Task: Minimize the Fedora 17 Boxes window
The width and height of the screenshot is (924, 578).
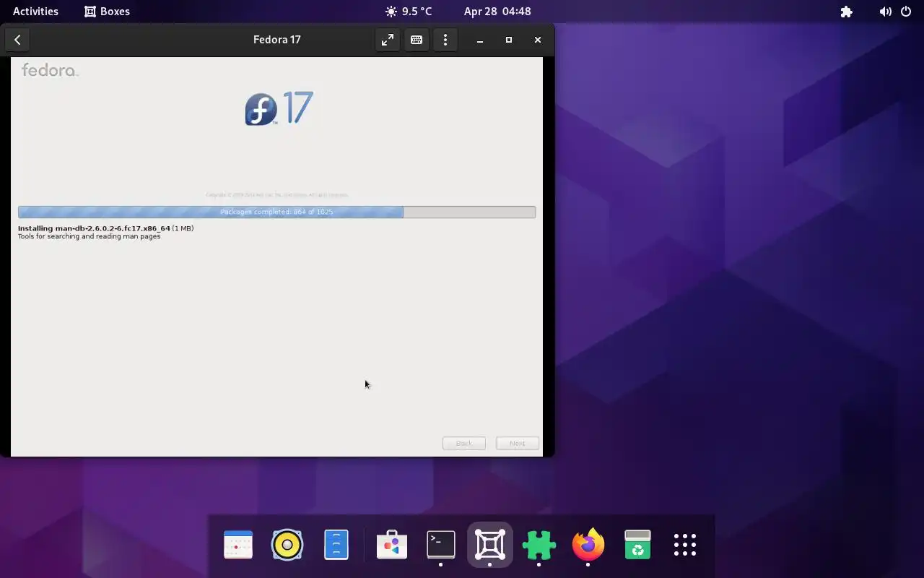Action: [x=480, y=40]
